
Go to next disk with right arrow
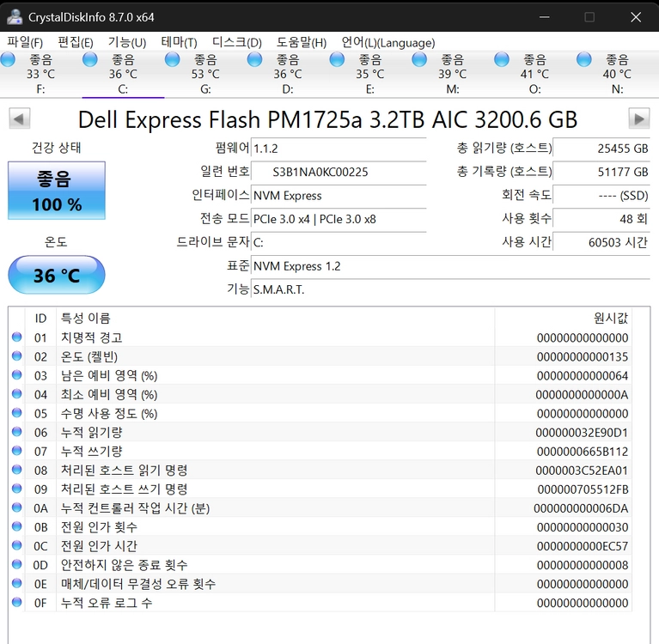(639, 118)
